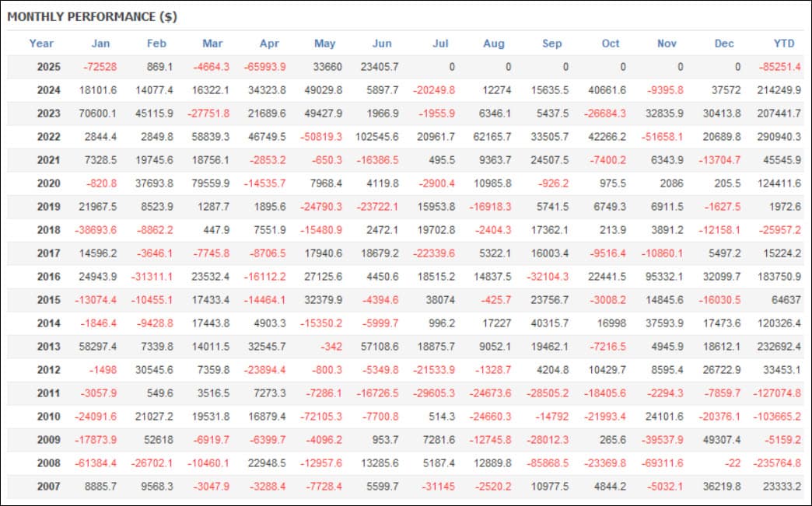Image resolution: width=812 pixels, height=506 pixels.
Task: Click the Year column header
Action: [x=41, y=44]
